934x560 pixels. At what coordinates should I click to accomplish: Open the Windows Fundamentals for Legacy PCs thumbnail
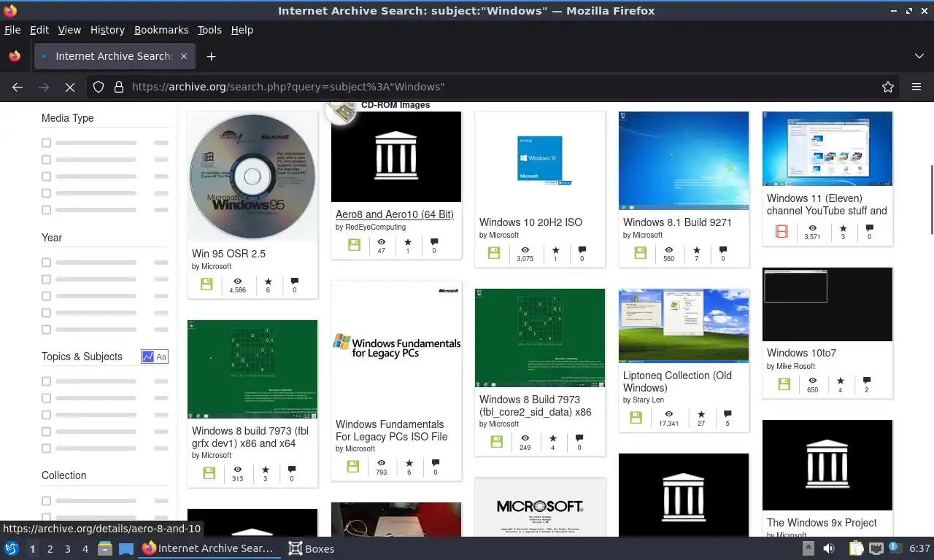(396, 346)
